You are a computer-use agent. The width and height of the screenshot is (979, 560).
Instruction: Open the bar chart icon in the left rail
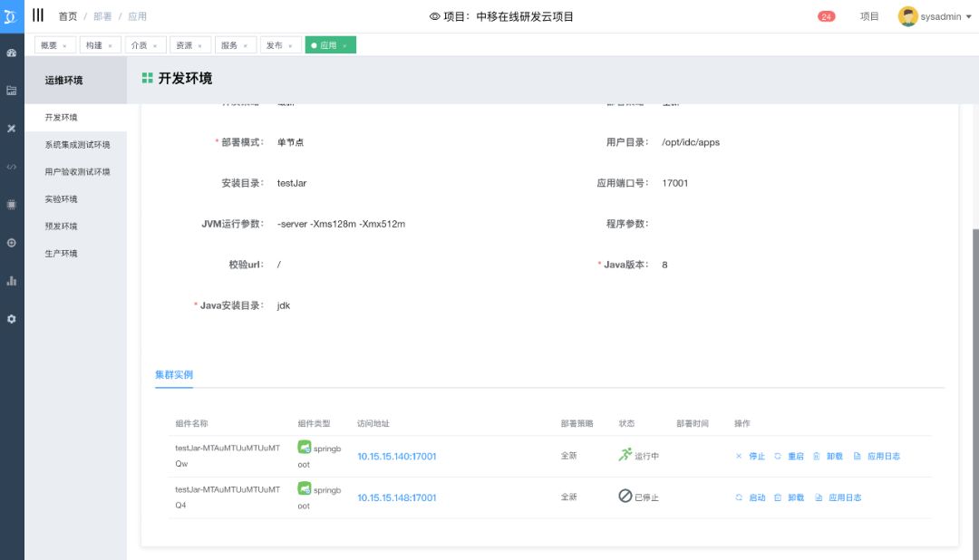coord(11,281)
